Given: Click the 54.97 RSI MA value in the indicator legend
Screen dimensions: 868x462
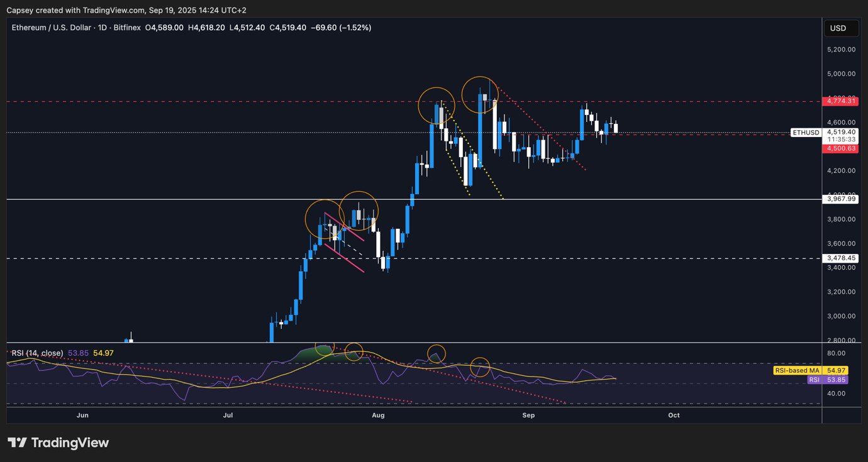Looking at the screenshot, I should [103, 353].
